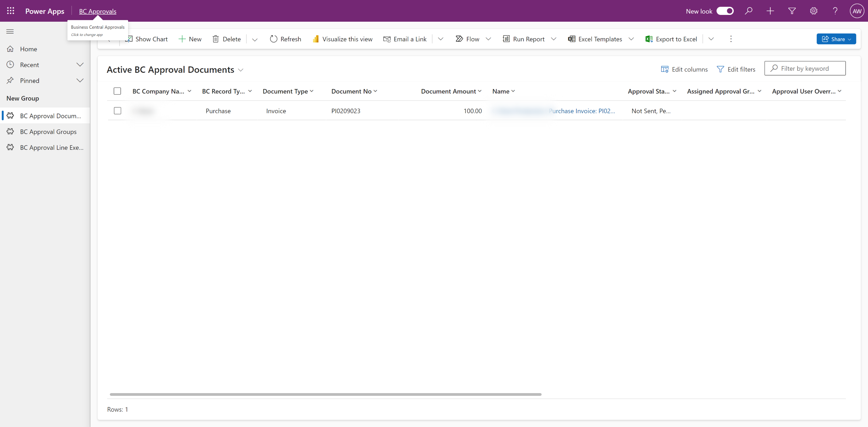The image size is (868, 427).
Task: Click the help question mark icon
Action: click(835, 11)
